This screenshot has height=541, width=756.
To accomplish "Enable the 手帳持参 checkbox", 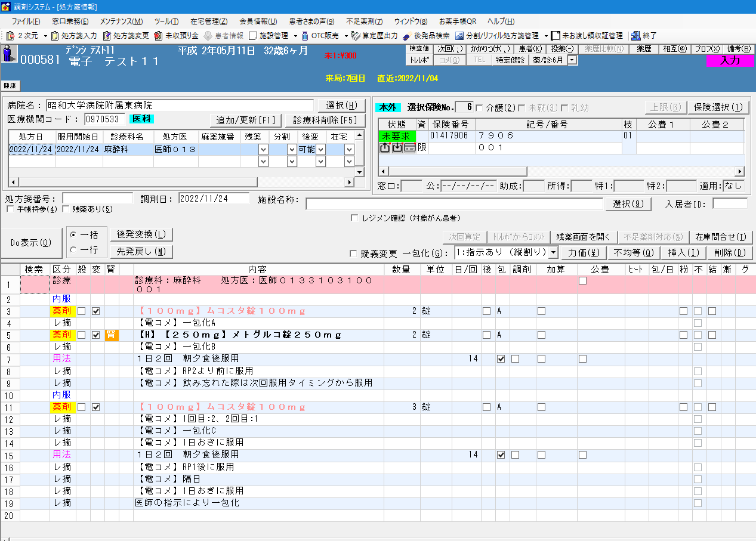I will point(10,209).
